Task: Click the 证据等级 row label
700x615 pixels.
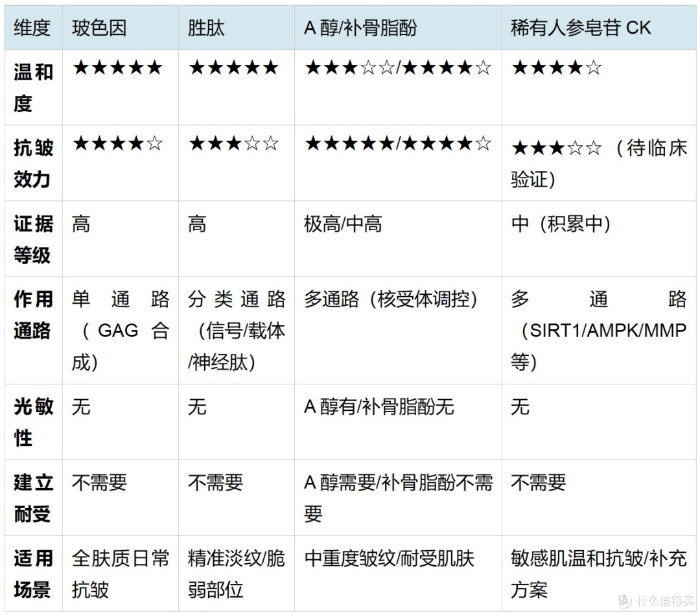Action: point(34,239)
